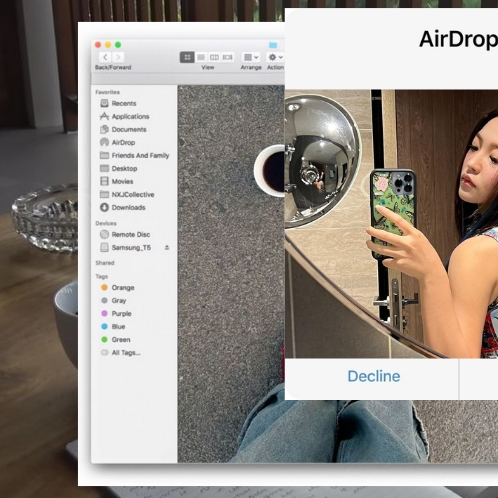Decline the AirDrop transfer
Image resolution: width=498 pixels, height=498 pixels.
(374, 376)
